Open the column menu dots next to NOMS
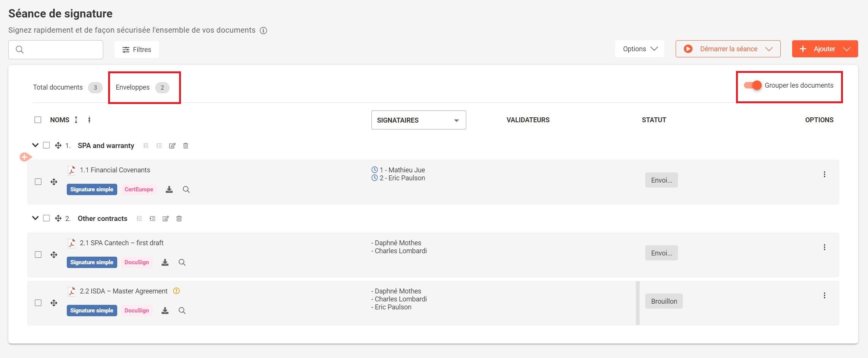 89,120
